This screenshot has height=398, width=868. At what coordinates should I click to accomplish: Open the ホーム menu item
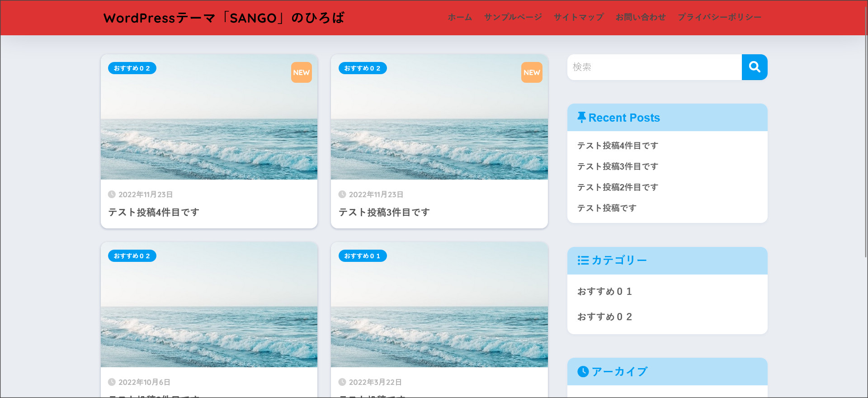(460, 17)
